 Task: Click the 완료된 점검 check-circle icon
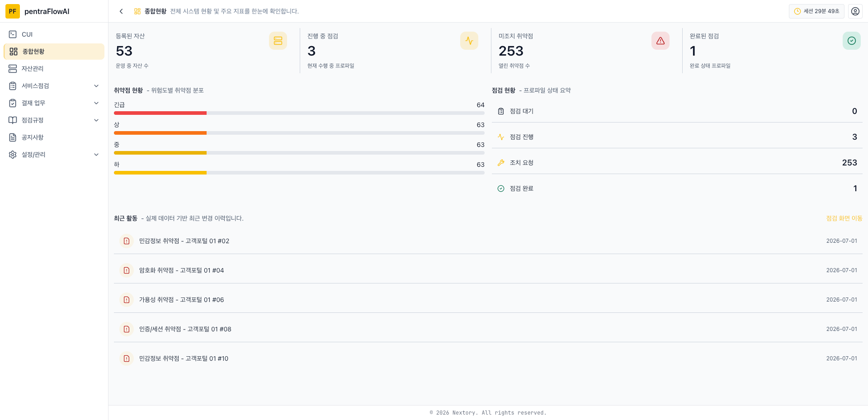[852, 41]
